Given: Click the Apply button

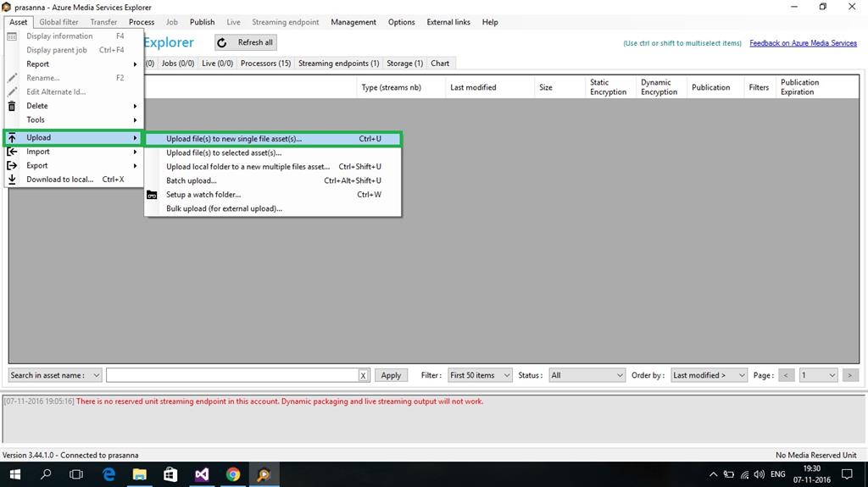Looking at the screenshot, I should tap(391, 375).
